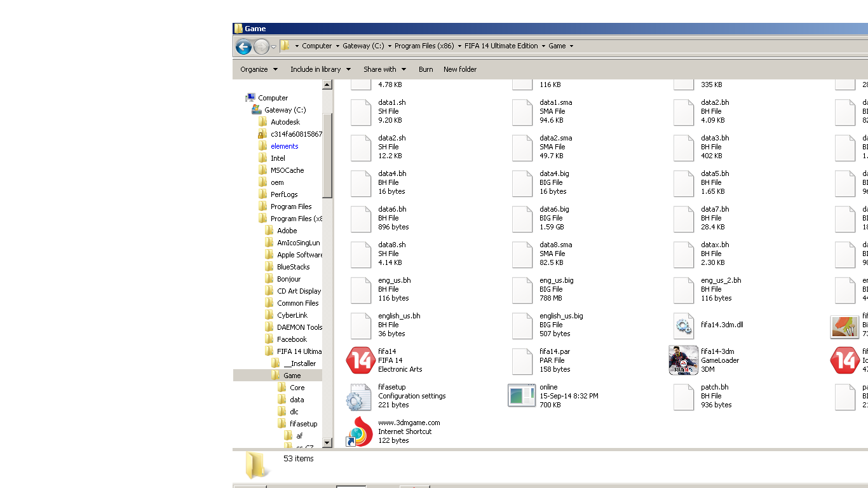Select the data1.sh blank file icon
This screenshot has width=868, height=488.
pyautogui.click(x=361, y=112)
